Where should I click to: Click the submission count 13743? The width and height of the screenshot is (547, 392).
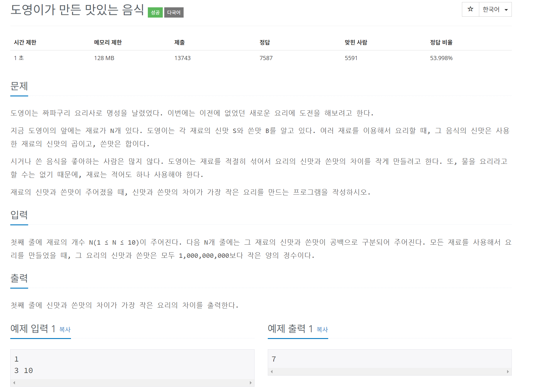tap(182, 58)
